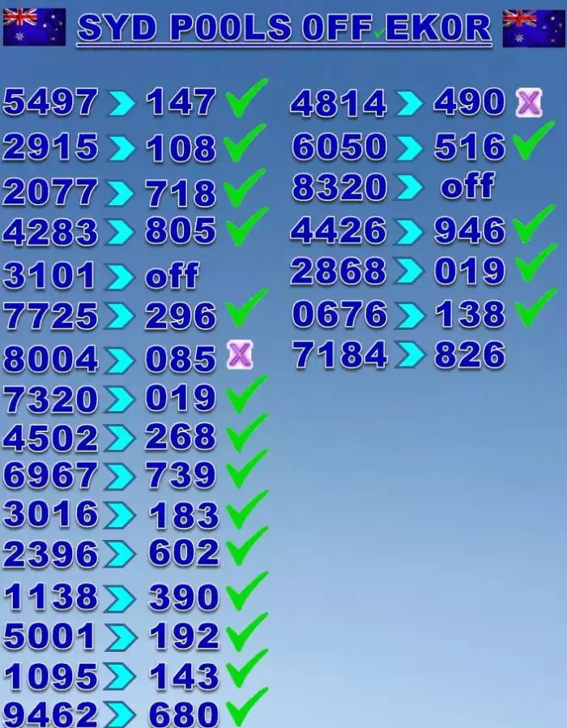Screen dimensions: 567x728
Task: Click the purple X beside 085
Action: coord(240,355)
